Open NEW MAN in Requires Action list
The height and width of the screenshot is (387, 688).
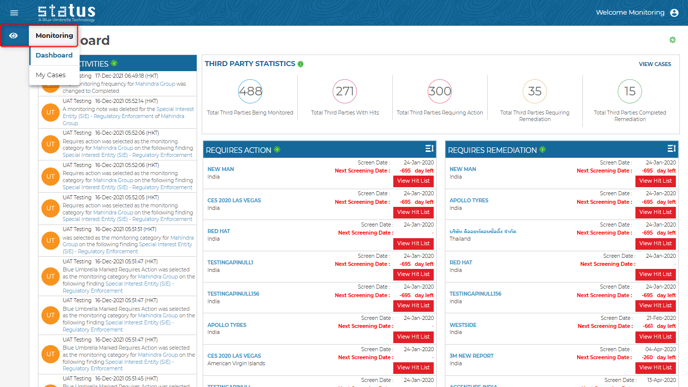(221, 169)
